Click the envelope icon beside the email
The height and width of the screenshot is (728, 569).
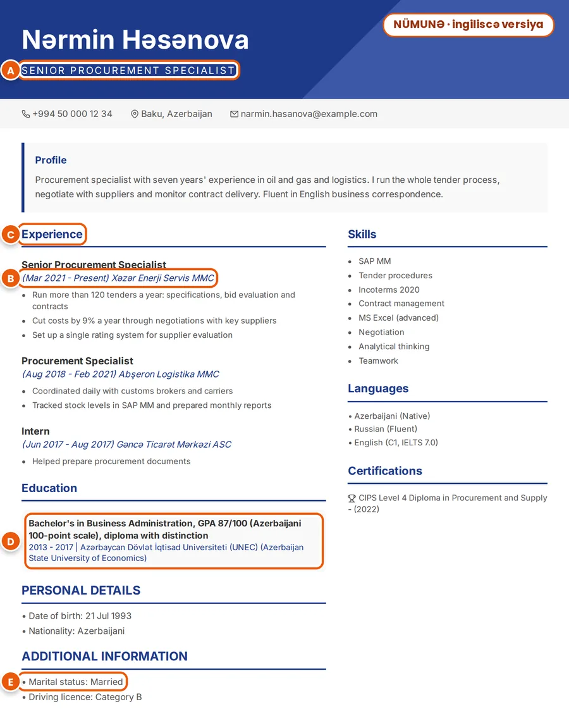point(235,114)
